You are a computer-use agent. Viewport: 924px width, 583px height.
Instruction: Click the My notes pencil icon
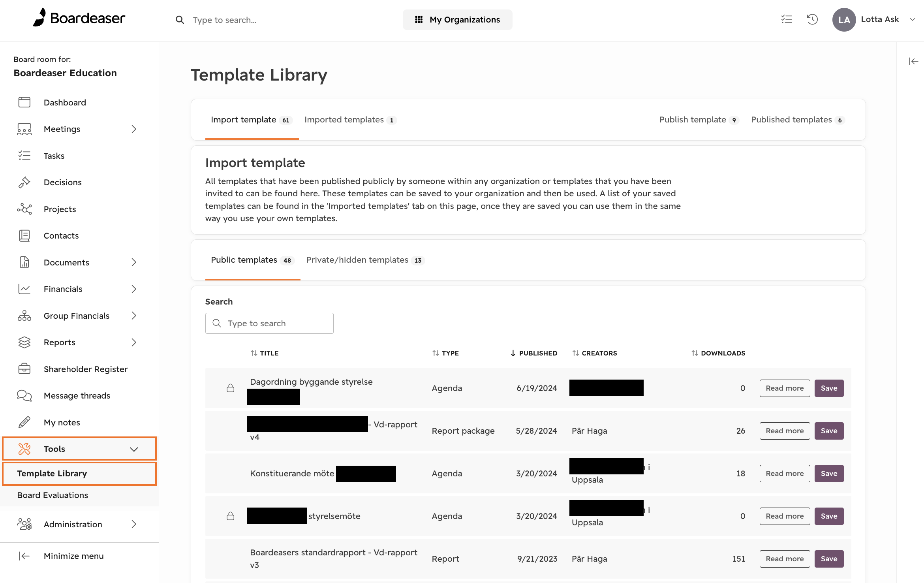point(24,422)
